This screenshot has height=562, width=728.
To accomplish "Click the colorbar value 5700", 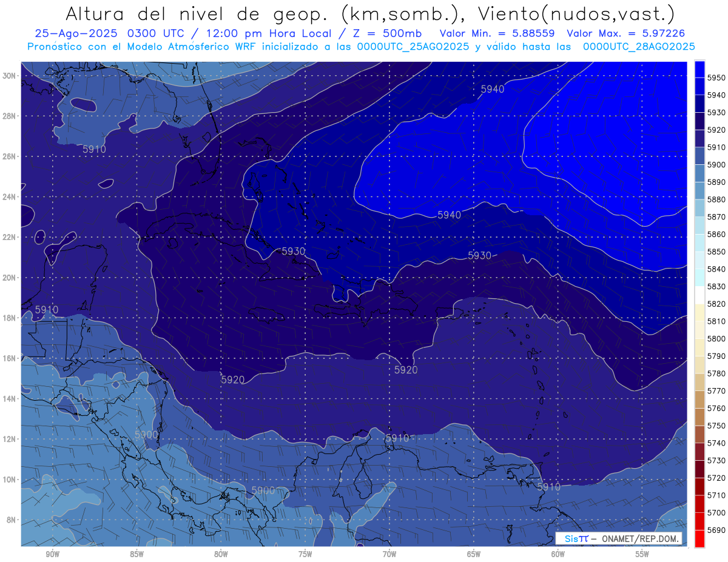I will coord(716,512).
